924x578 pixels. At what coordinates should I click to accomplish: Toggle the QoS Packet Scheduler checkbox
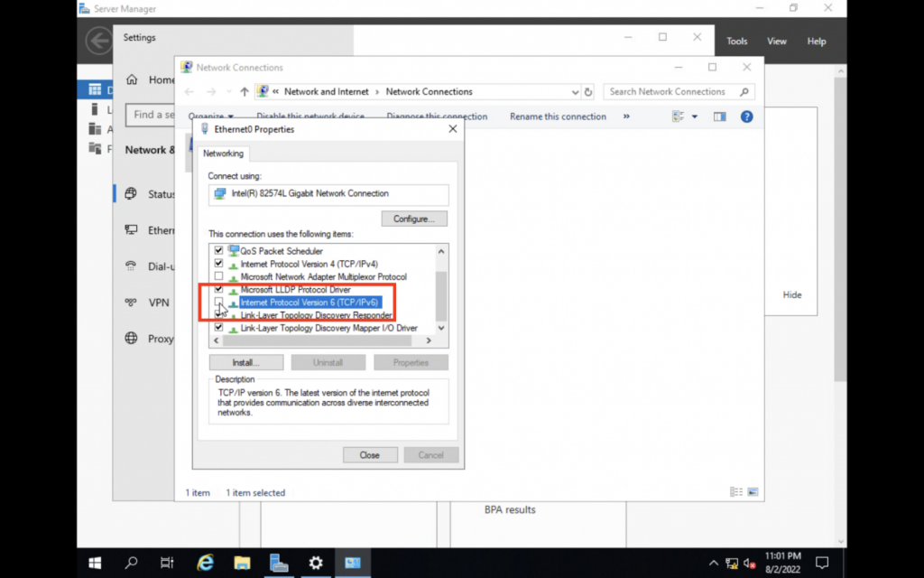click(218, 251)
